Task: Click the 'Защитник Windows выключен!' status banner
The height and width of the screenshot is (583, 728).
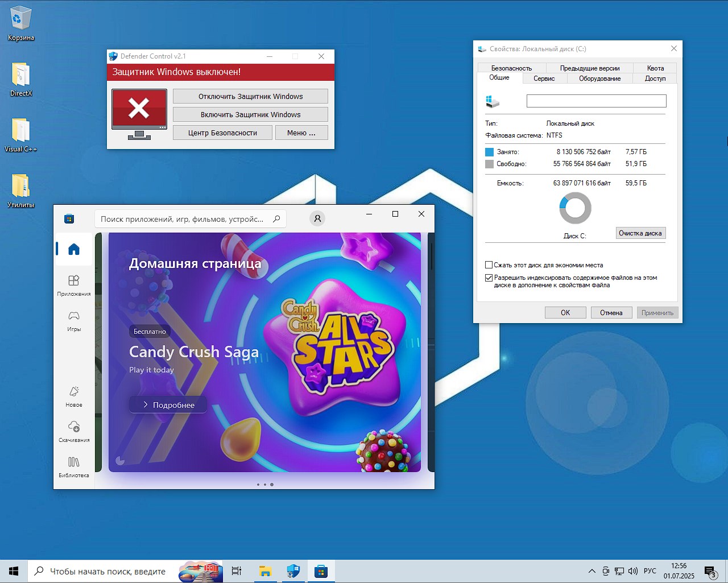Action: coord(221,72)
